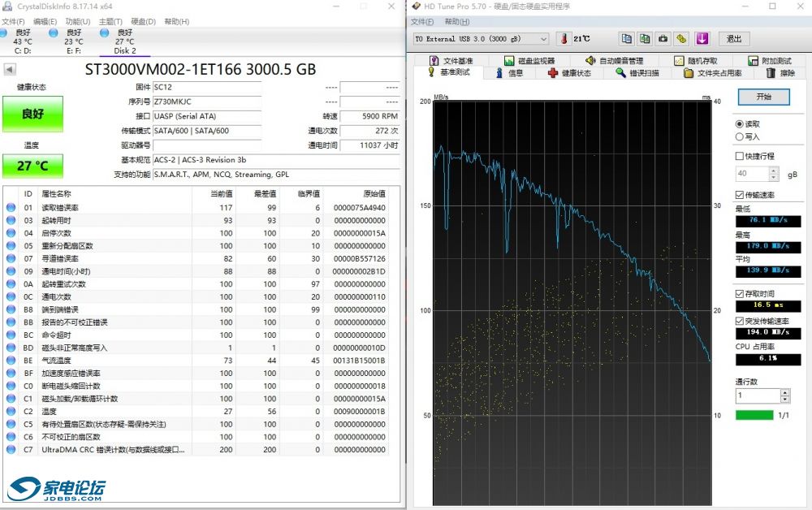
Task: Click the status dot on the 0C 通电次数 row
Action: click(11, 296)
